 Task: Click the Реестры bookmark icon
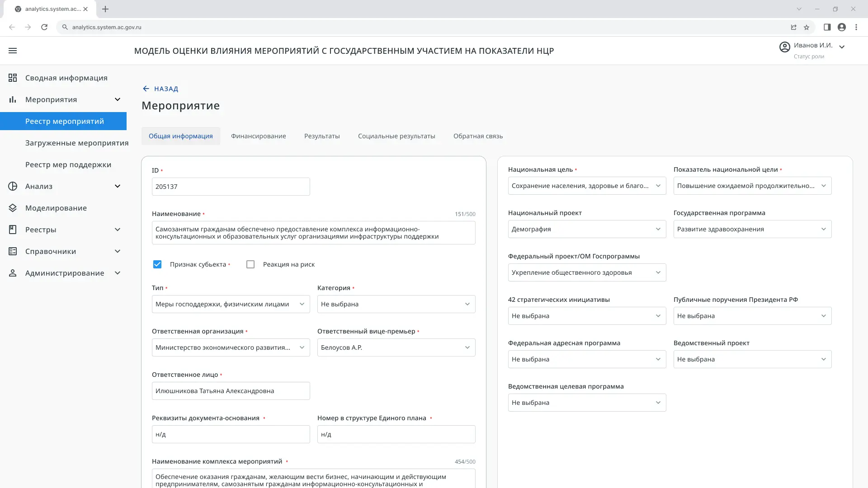pyautogui.click(x=13, y=230)
